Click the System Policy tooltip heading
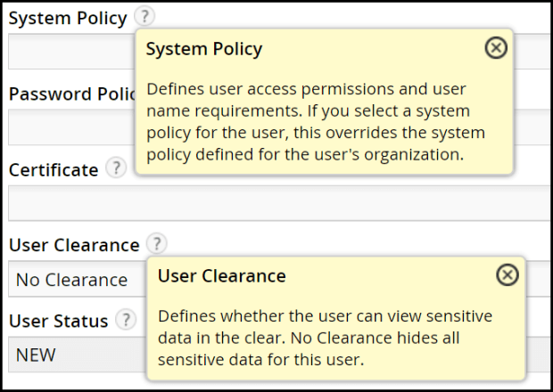 coord(204,49)
